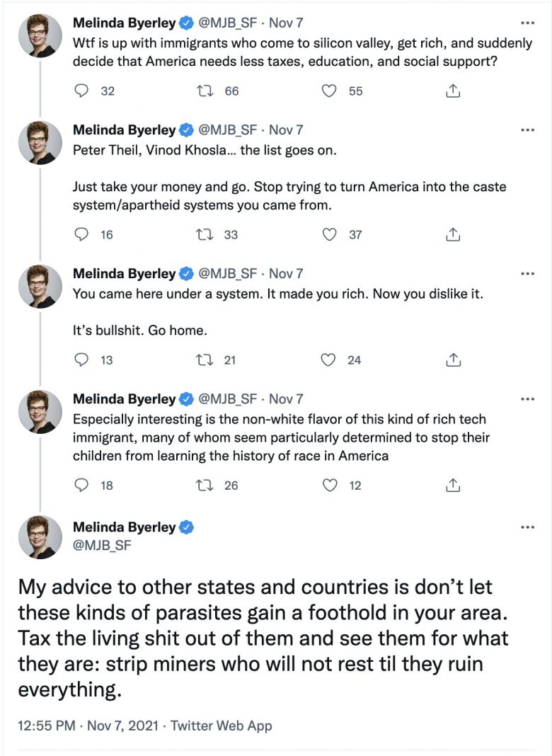Reply to the tweet with 18 replies
The height and width of the screenshot is (756, 552).
point(82,485)
